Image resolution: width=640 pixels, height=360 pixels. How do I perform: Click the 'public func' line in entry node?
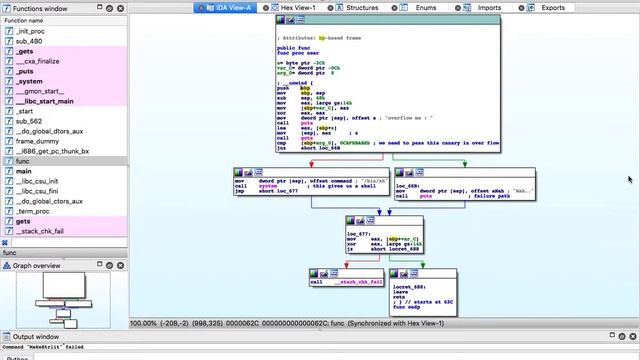click(293, 48)
